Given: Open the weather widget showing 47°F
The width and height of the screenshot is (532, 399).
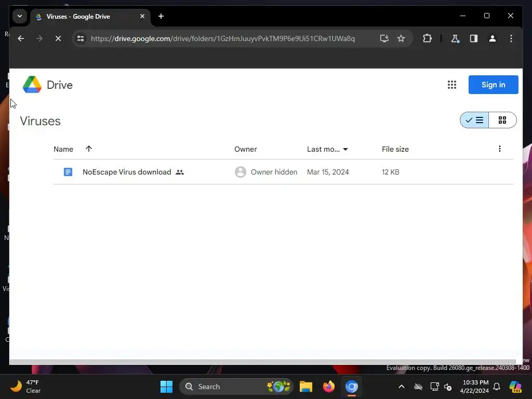Looking at the screenshot, I should [25, 387].
